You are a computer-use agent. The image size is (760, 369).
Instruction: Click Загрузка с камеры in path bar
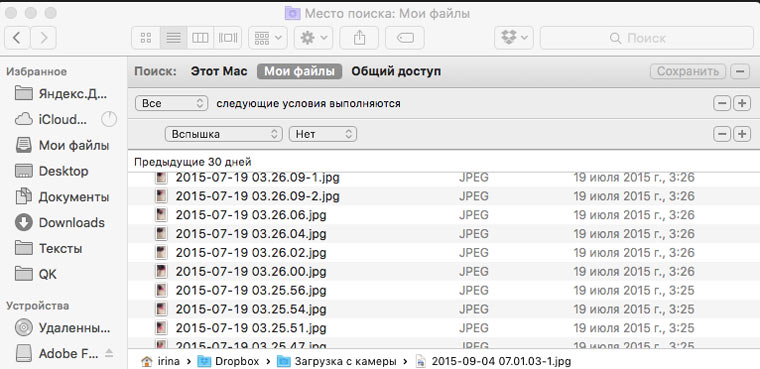(x=337, y=361)
